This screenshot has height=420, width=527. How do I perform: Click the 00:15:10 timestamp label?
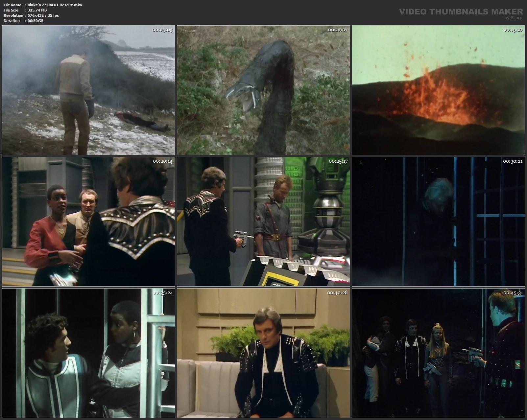(x=513, y=30)
